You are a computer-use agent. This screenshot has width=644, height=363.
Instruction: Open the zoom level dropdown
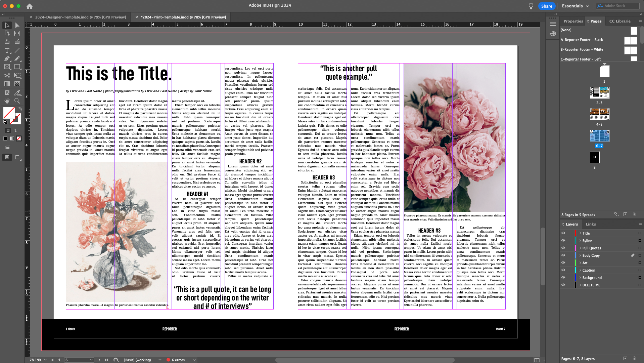(x=45, y=360)
